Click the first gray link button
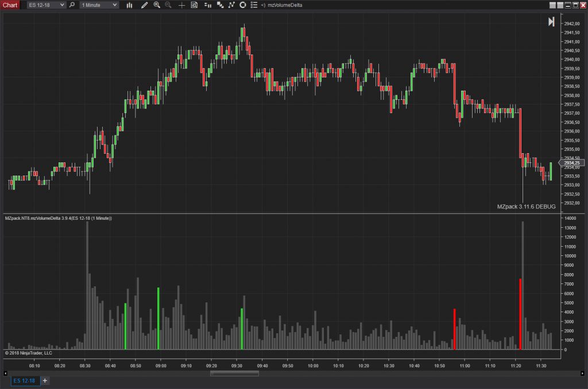This screenshot has width=588, height=389. (x=553, y=5)
